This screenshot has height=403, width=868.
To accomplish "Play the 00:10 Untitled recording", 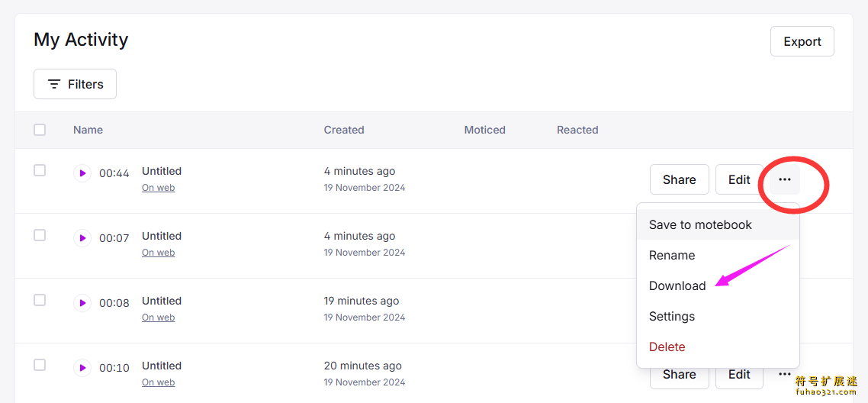I will tap(82, 368).
